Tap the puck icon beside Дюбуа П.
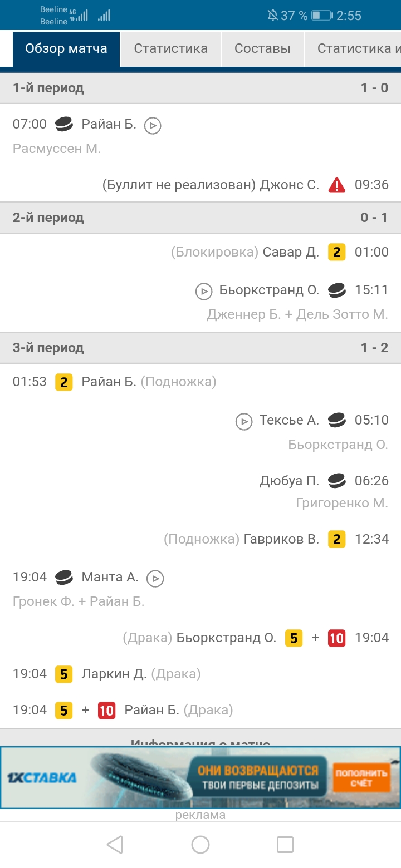Image resolution: width=401 pixels, height=868 pixels. pos(336,480)
